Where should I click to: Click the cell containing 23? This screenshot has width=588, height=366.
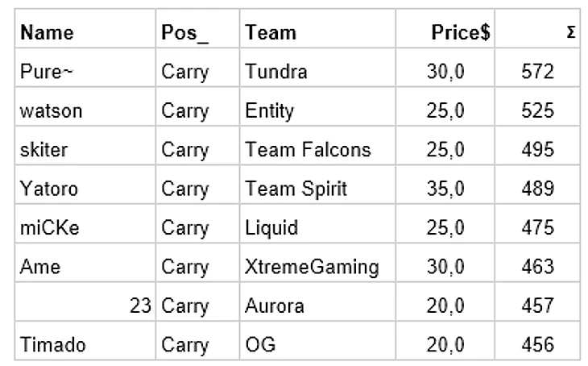[x=85, y=302]
